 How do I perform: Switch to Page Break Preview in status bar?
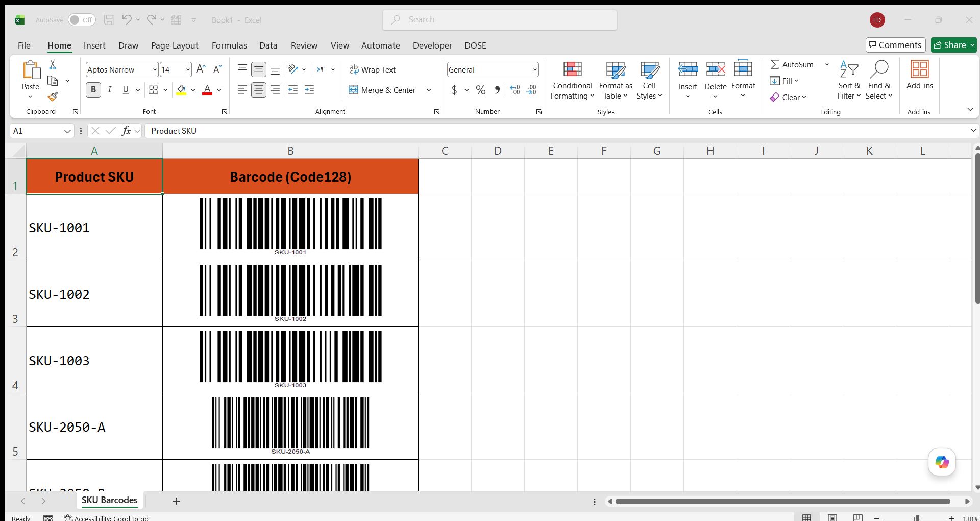(858, 517)
